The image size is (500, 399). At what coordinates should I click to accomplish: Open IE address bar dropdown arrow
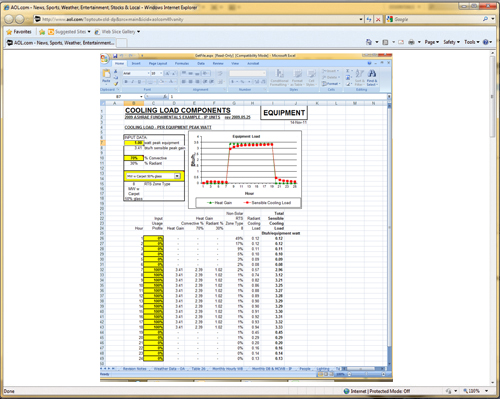coord(361,19)
